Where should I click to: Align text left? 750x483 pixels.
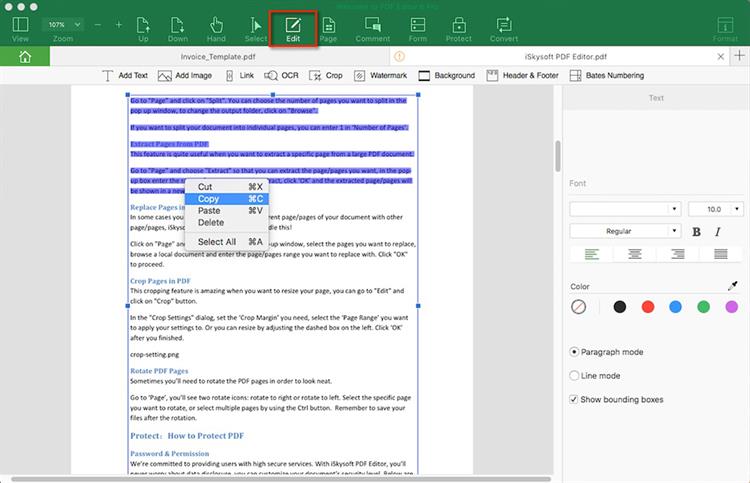(x=592, y=254)
